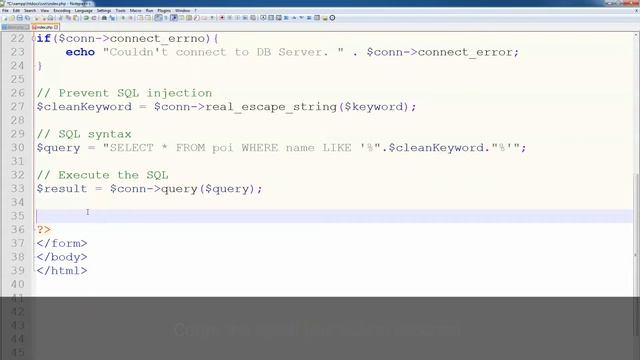
Task: Click the Redo toolbar icon
Action: [94, 18]
